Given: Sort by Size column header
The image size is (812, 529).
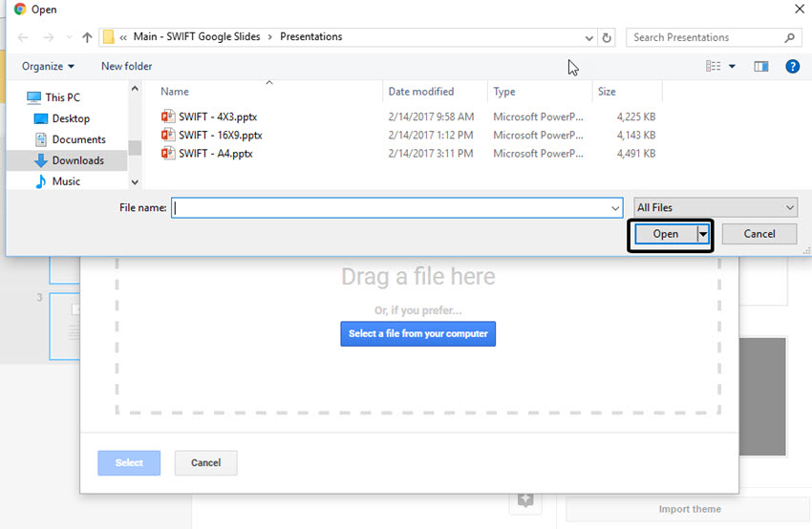Looking at the screenshot, I should pos(607,92).
